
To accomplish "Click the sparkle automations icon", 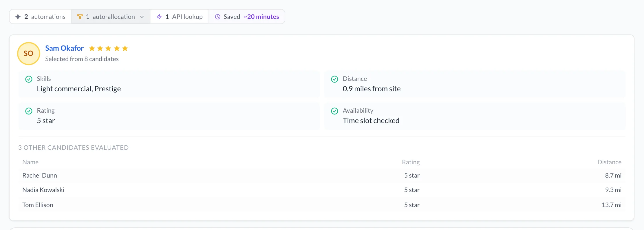I will 18,17.
